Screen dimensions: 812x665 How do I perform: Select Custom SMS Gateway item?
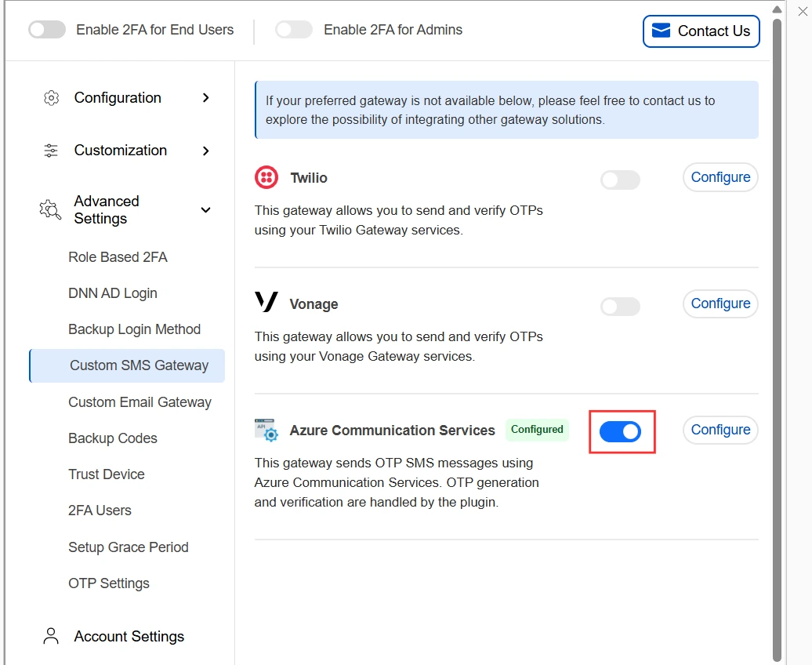[128, 365]
